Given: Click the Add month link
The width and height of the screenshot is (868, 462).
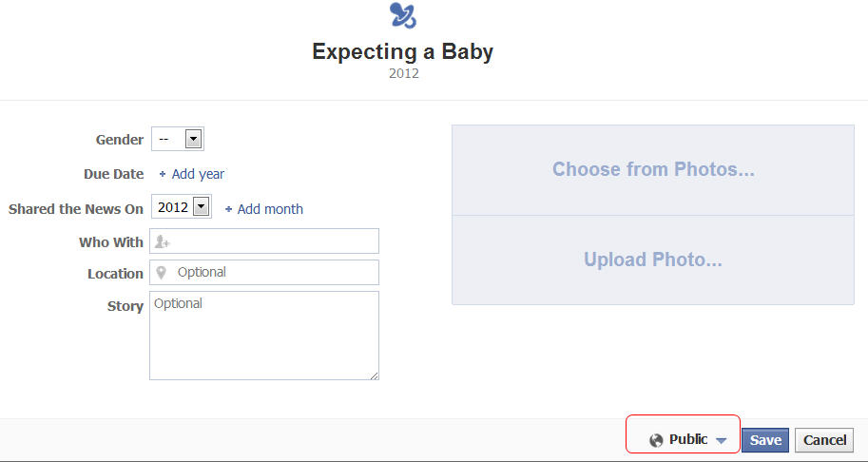Looking at the screenshot, I should click(270, 209).
